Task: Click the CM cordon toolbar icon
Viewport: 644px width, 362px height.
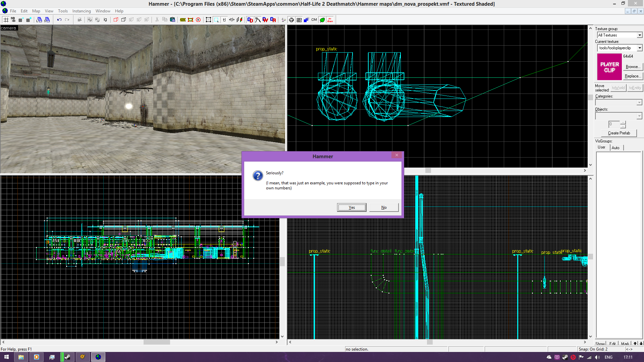Action: [314, 20]
